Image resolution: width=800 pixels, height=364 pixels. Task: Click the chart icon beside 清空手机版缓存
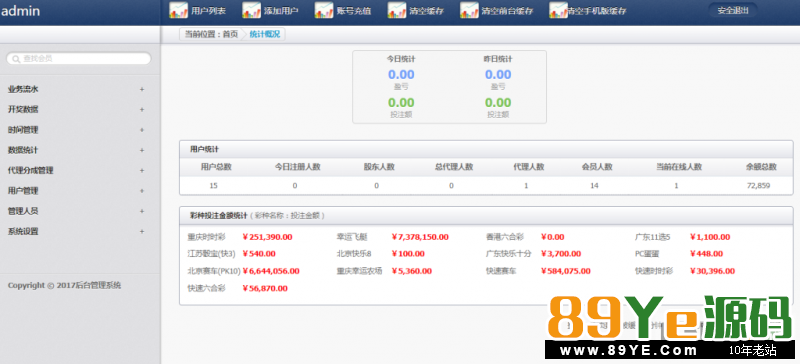pos(559,10)
